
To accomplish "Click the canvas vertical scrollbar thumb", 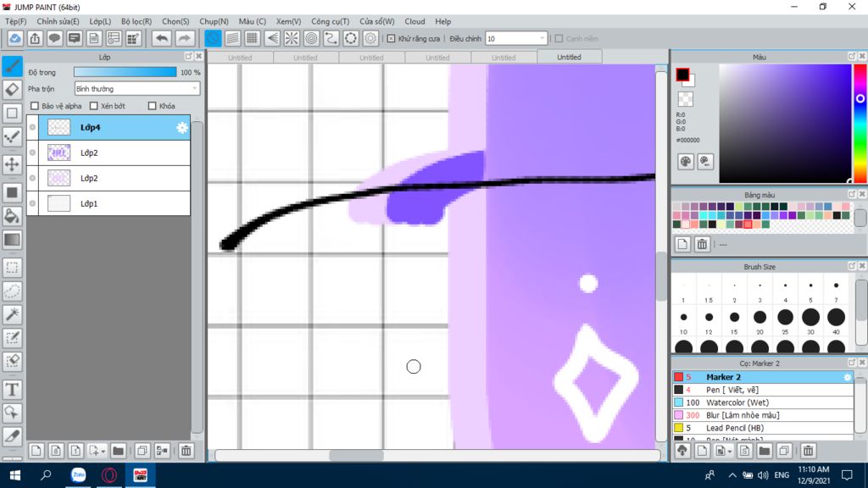I will tap(661, 277).
